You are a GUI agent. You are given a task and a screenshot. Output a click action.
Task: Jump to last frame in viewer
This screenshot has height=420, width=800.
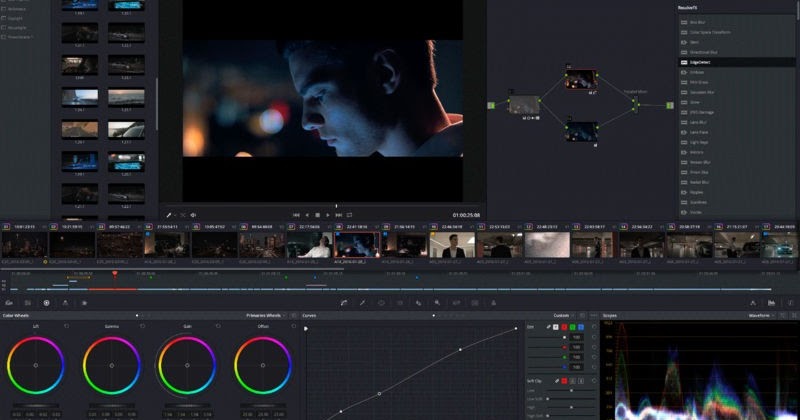click(x=338, y=215)
